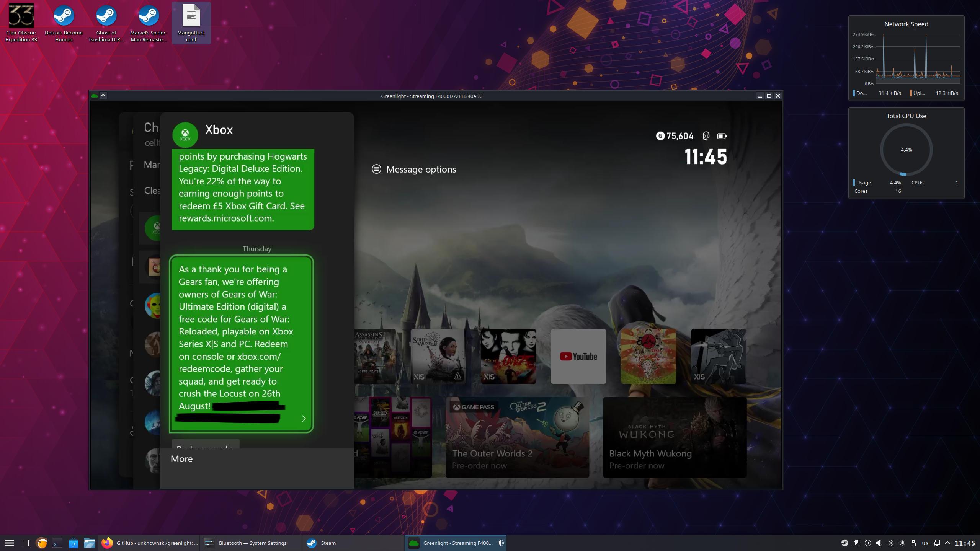Viewport: 980px width, 551px height.
Task: Switch to Firefox GitHub greenlight window
Action: point(149,543)
